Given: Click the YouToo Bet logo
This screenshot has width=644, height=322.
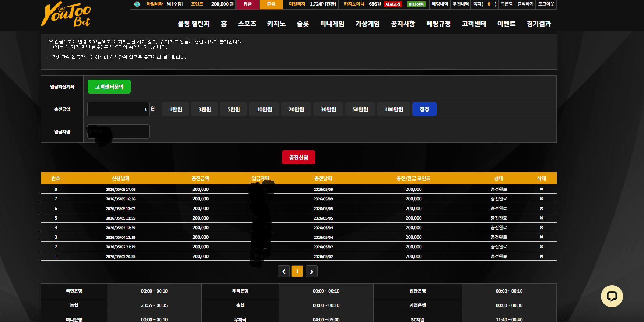Looking at the screenshot, I should click(x=66, y=15).
